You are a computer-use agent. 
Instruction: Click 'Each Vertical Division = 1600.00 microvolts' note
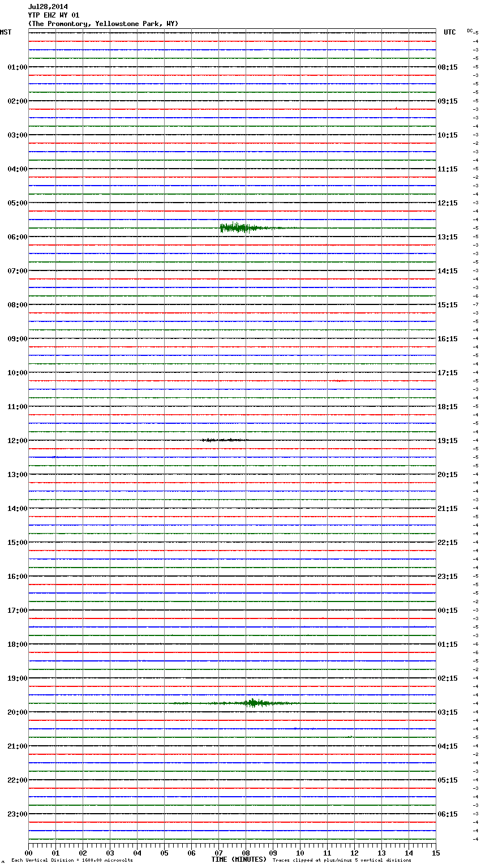pos(72,860)
